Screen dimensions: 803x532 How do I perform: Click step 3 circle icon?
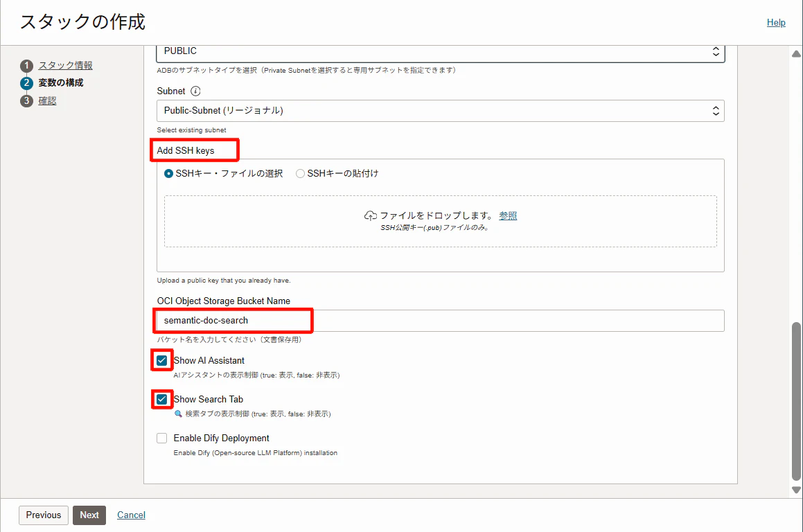[26, 101]
